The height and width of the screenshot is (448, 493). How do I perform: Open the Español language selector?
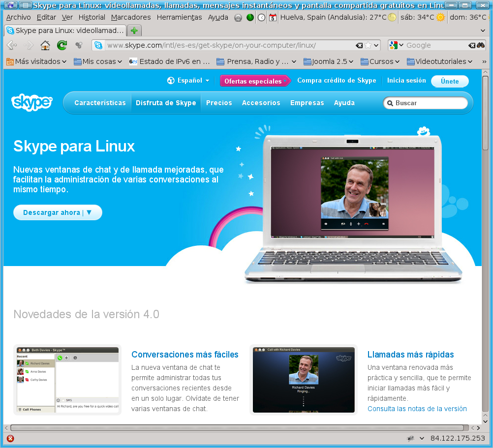[x=188, y=81]
